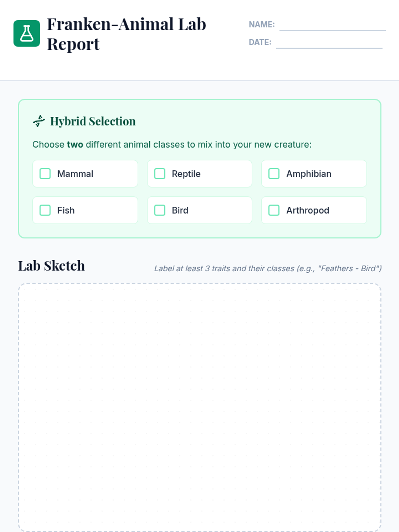Click the DNA icon beside Hybrid Selection
The width and height of the screenshot is (399, 532).
click(39, 121)
